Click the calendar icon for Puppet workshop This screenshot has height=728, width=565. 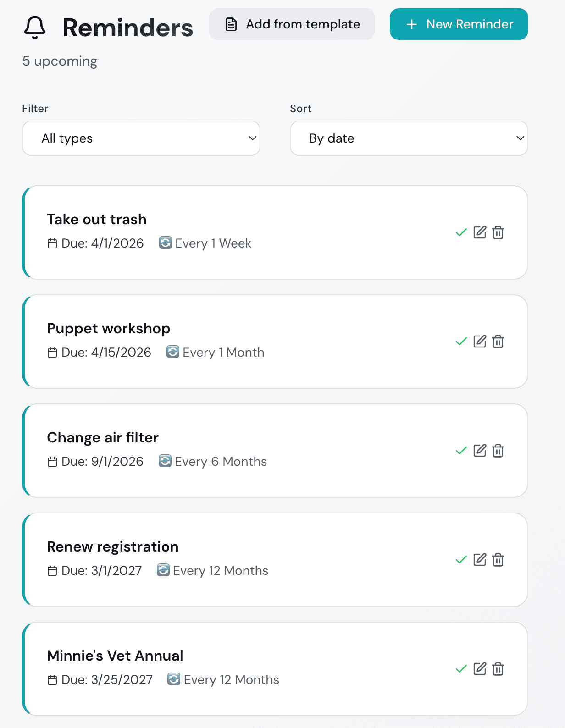(52, 353)
